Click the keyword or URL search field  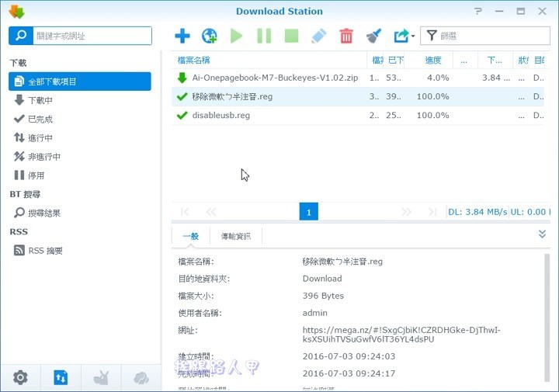(x=92, y=36)
